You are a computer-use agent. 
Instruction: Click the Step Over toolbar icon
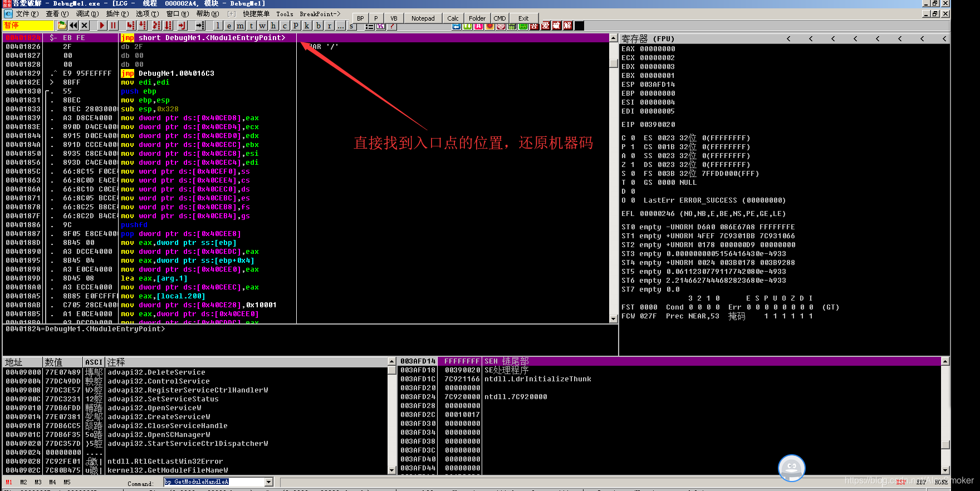tap(143, 26)
